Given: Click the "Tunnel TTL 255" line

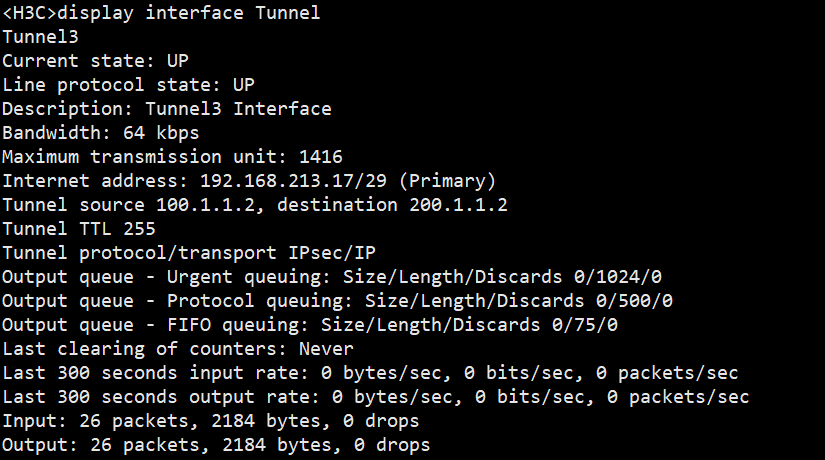Looking at the screenshot, I should click(x=78, y=229).
